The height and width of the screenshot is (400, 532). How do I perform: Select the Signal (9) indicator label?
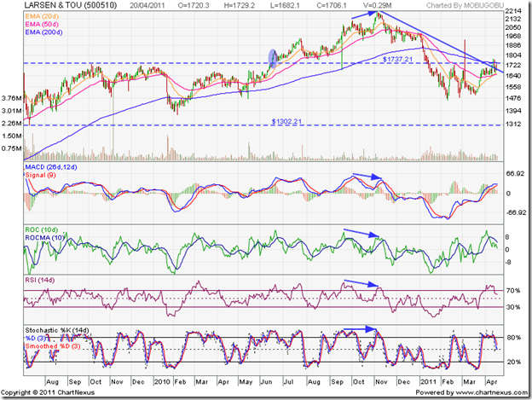click(x=40, y=175)
